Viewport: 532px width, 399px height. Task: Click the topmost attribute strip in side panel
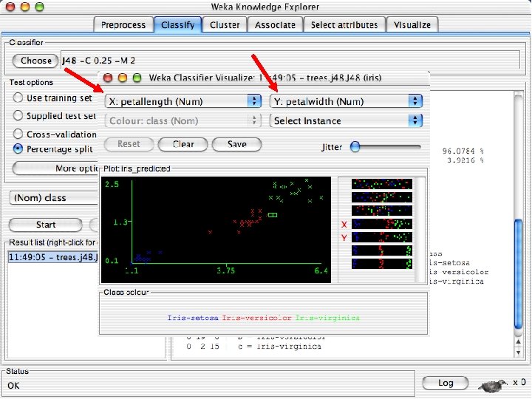(x=382, y=184)
